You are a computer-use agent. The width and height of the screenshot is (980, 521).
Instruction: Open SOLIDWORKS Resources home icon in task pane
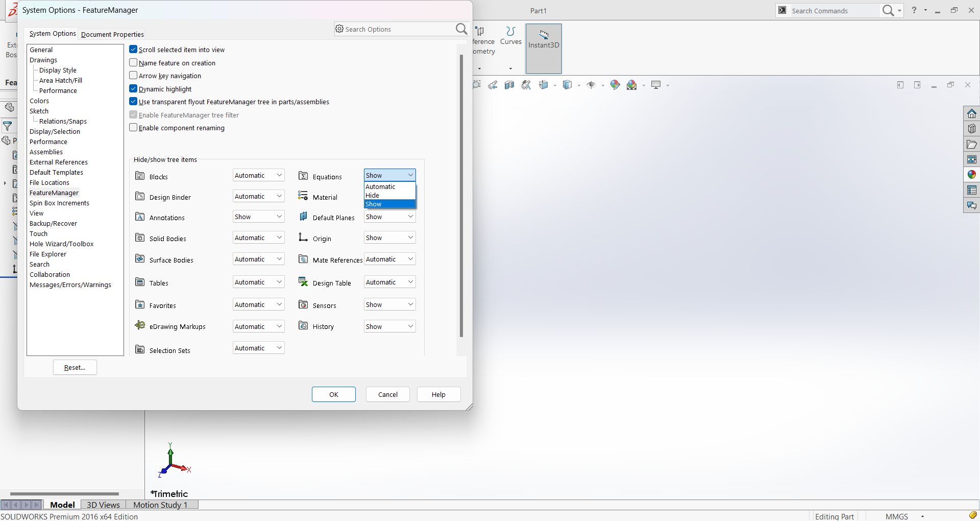click(972, 113)
